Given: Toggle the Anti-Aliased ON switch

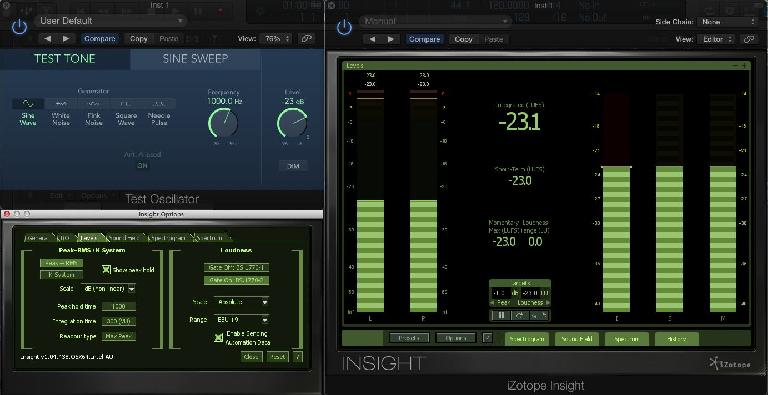Looking at the screenshot, I should (142, 166).
